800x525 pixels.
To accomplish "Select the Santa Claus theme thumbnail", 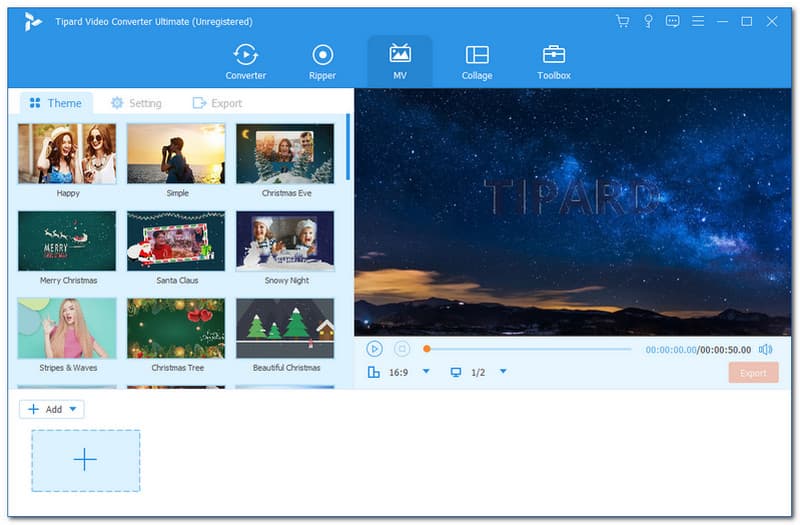I will point(176,241).
